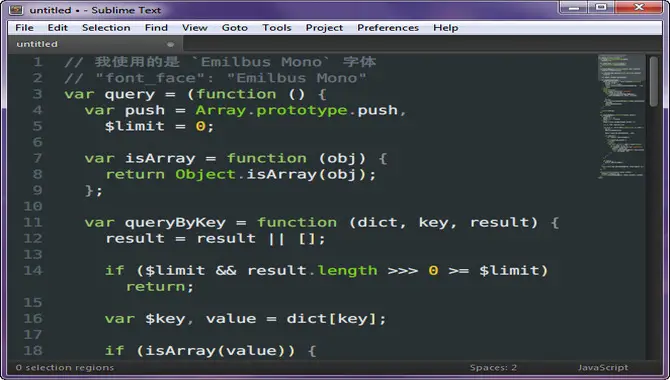Click 'length' on line 14
Image resolution: width=670 pixels, height=380 pixels.
click(x=347, y=271)
